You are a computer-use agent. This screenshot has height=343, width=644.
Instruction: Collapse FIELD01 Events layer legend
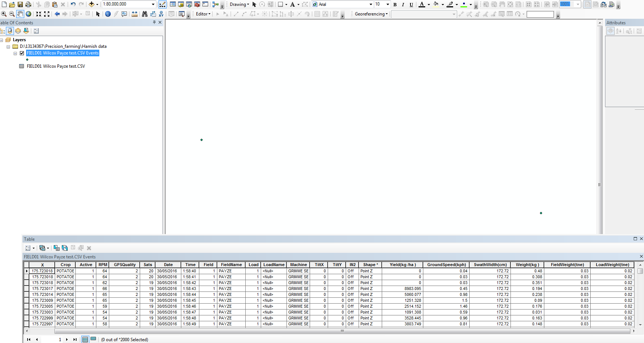[15, 53]
